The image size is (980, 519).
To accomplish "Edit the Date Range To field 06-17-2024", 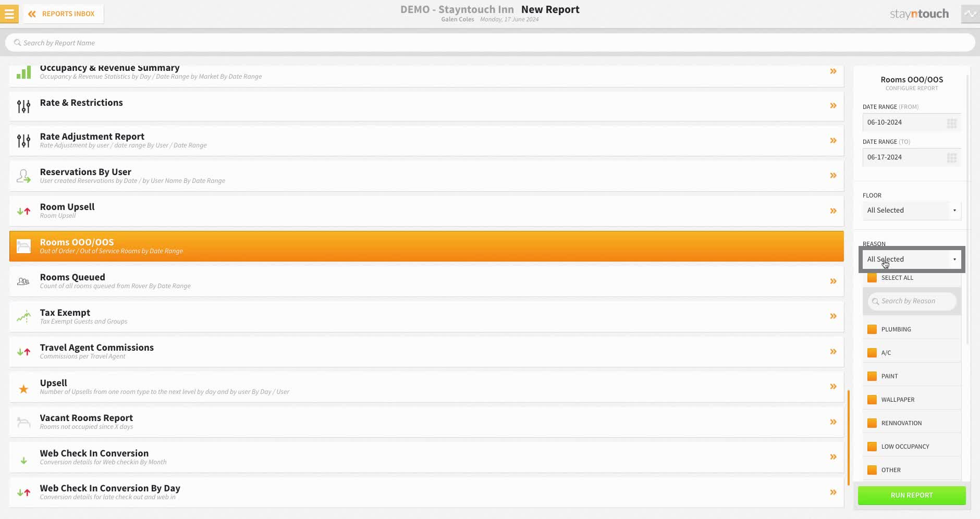I will [x=912, y=157].
